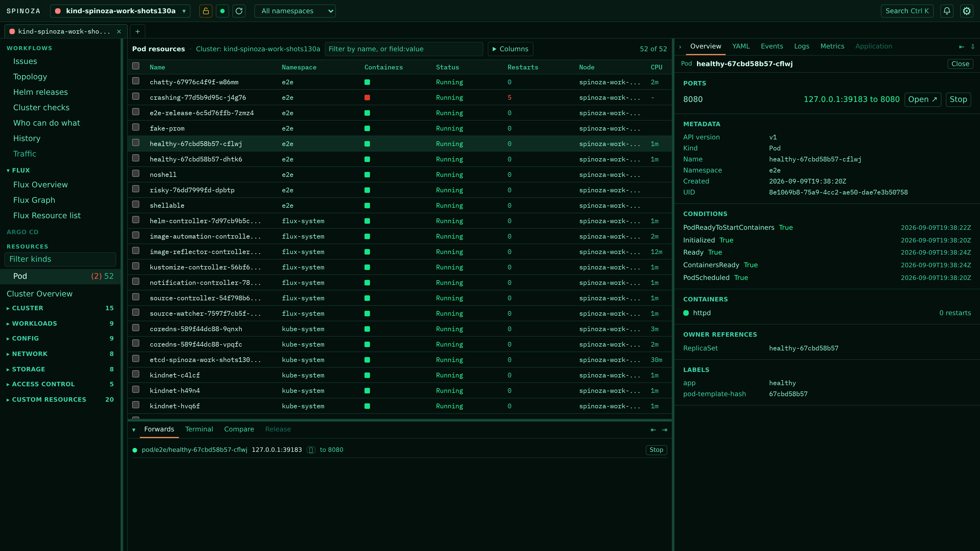
Task: Click the red container indicator of crashing pod
Action: click(x=367, y=98)
